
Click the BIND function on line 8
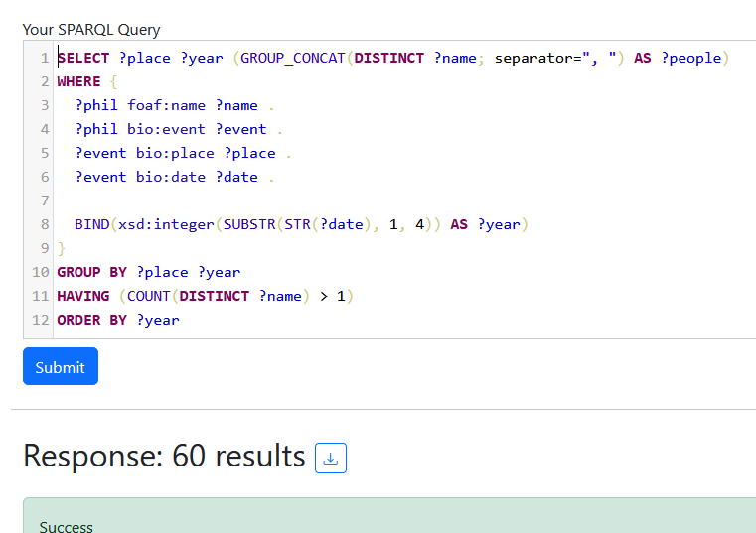click(x=91, y=224)
